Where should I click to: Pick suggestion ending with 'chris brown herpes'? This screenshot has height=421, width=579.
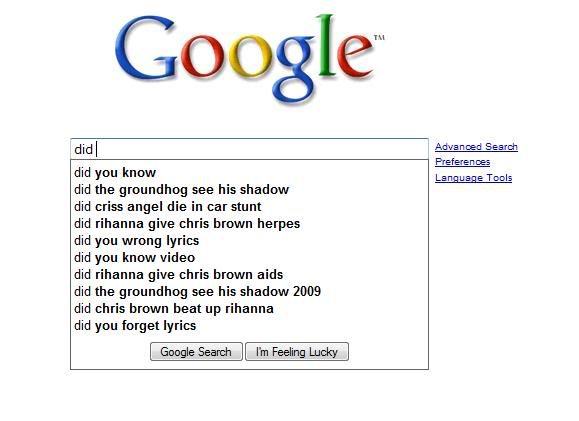click(249, 223)
